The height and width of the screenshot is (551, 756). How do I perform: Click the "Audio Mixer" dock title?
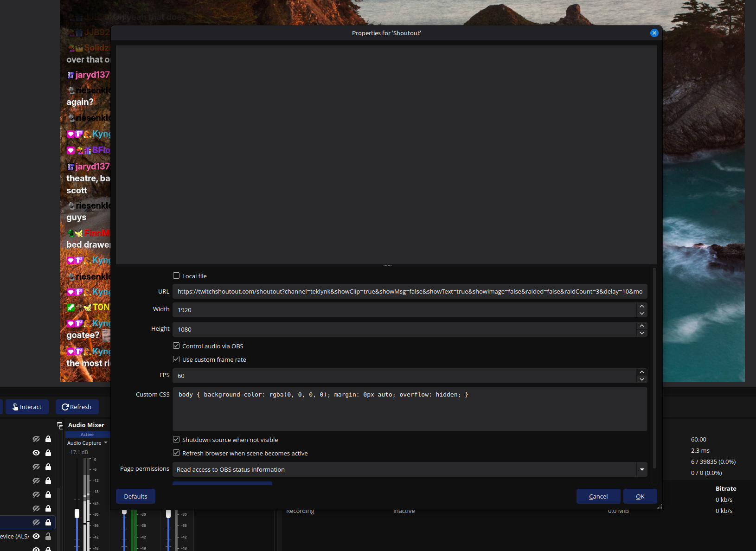86,425
